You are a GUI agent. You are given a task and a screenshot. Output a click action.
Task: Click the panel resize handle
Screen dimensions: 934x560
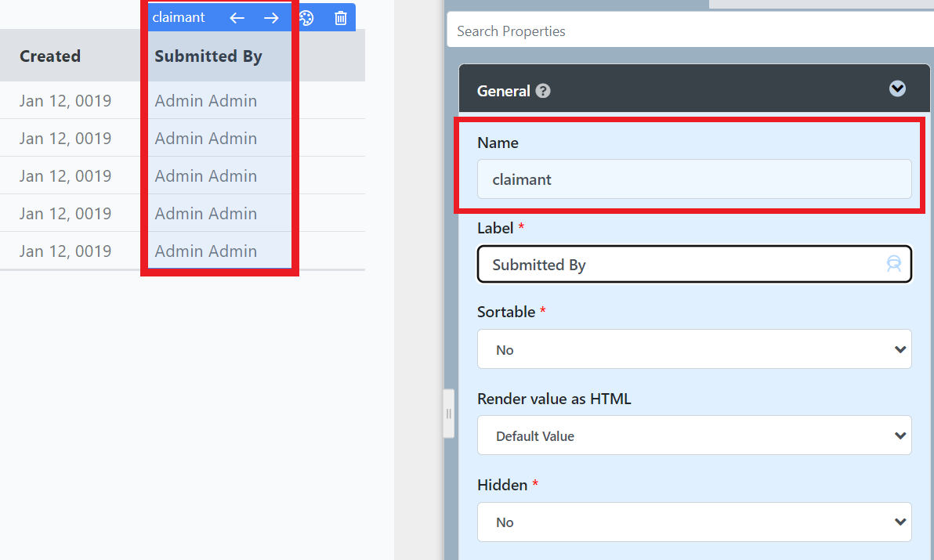coord(448,414)
